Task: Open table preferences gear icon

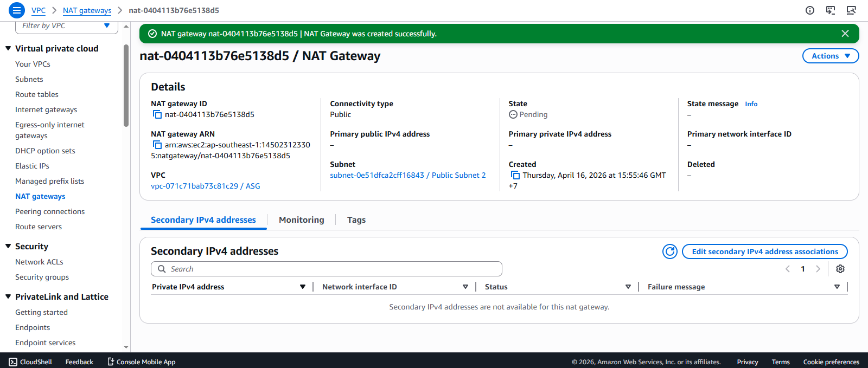Action: point(840,269)
